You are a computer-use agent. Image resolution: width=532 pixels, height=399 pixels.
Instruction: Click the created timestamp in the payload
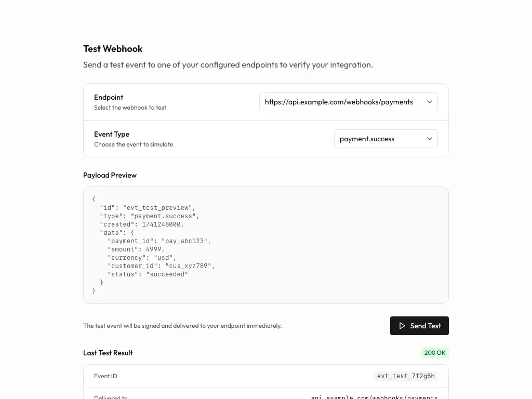click(x=139, y=224)
